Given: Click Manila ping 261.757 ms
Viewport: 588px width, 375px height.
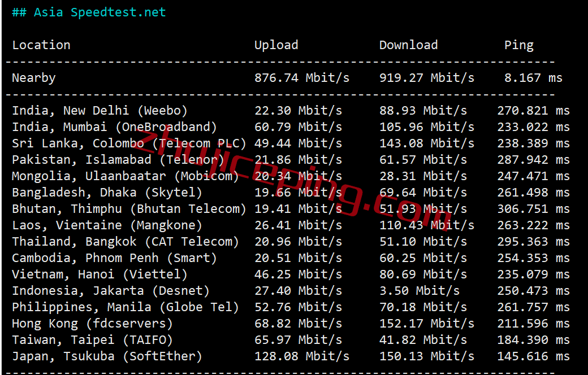Looking at the screenshot, I should pos(533,307).
